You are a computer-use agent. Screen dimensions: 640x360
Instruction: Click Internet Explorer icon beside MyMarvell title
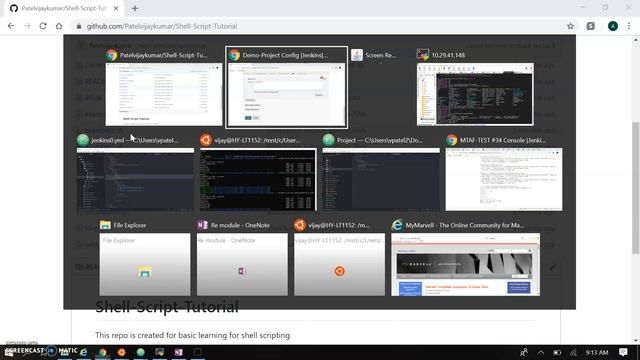(x=397, y=225)
